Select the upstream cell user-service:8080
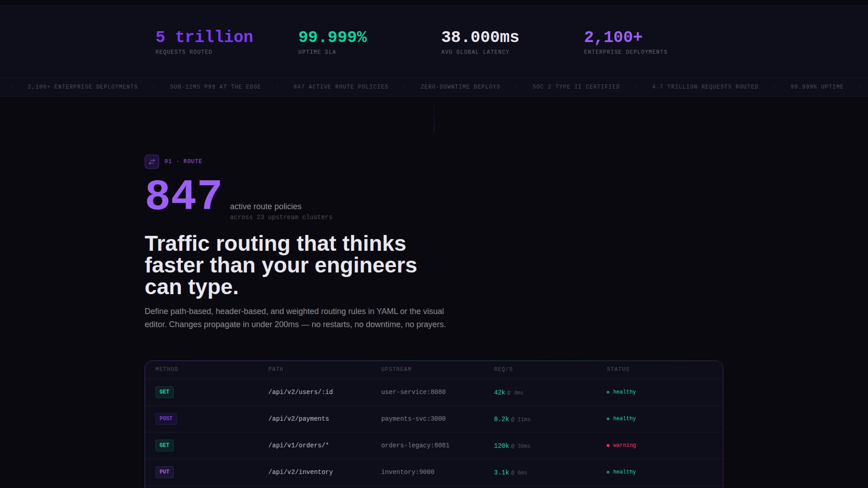 [x=413, y=392]
